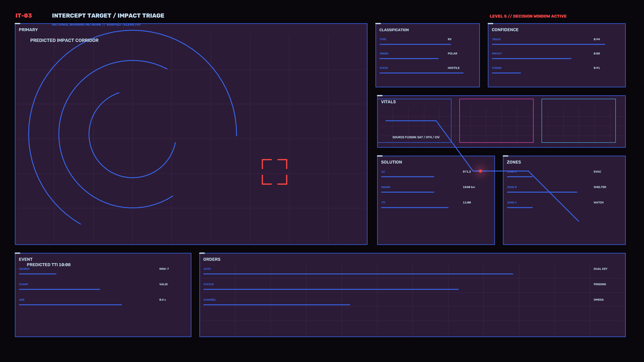Image resolution: width=644 pixels, height=362 pixels.
Task: Select the ZONES panel header
Action: (x=514, y=162)
